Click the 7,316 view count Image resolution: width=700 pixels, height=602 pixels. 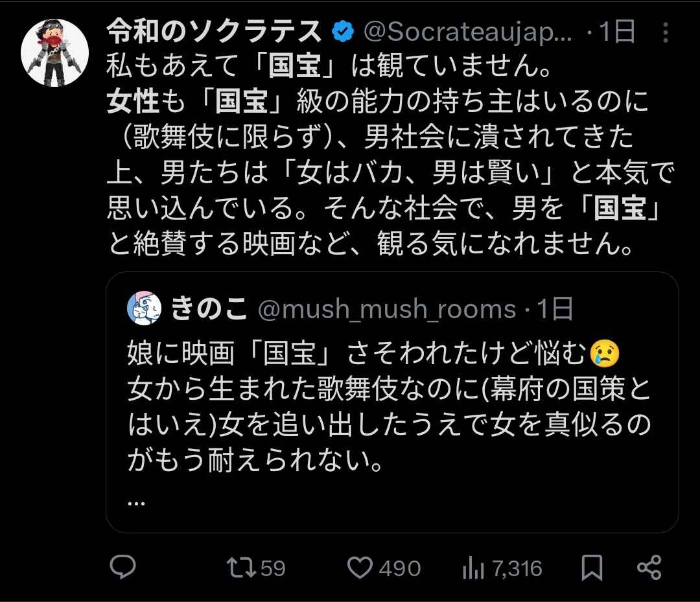coord(517,568)
